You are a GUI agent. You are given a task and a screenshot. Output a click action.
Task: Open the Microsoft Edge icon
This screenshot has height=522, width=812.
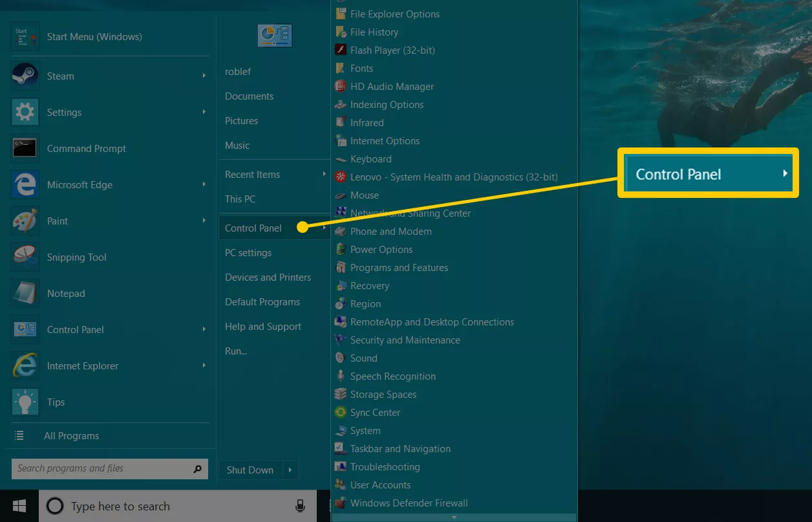click(x=25, y=185)
